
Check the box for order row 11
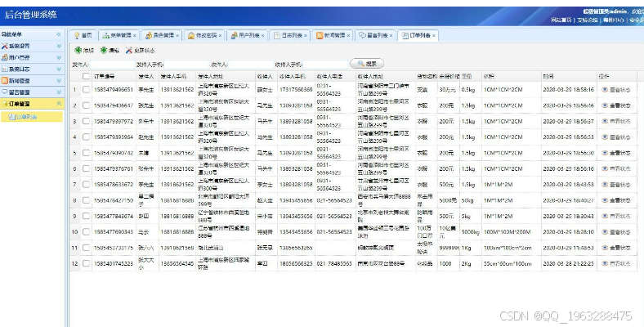(x=86, y=248)
